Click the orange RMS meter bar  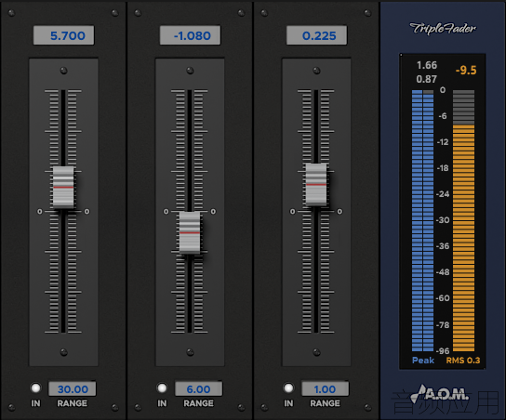click(464, 220)
